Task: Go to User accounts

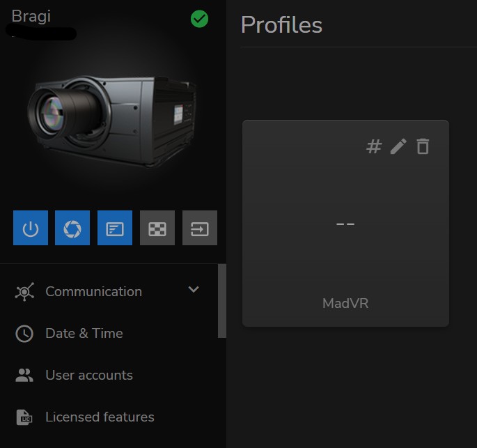Action: [88, 376]
